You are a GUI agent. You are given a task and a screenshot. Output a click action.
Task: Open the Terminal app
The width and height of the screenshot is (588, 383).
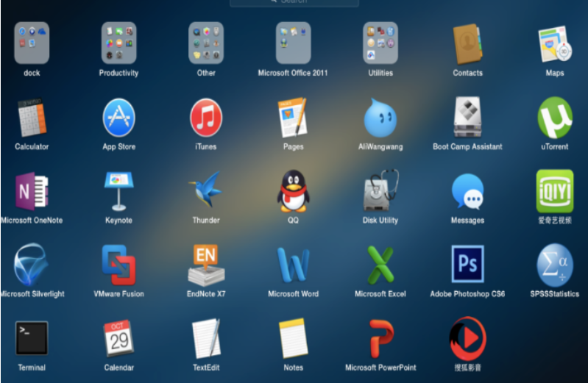(x=32, y=338)
